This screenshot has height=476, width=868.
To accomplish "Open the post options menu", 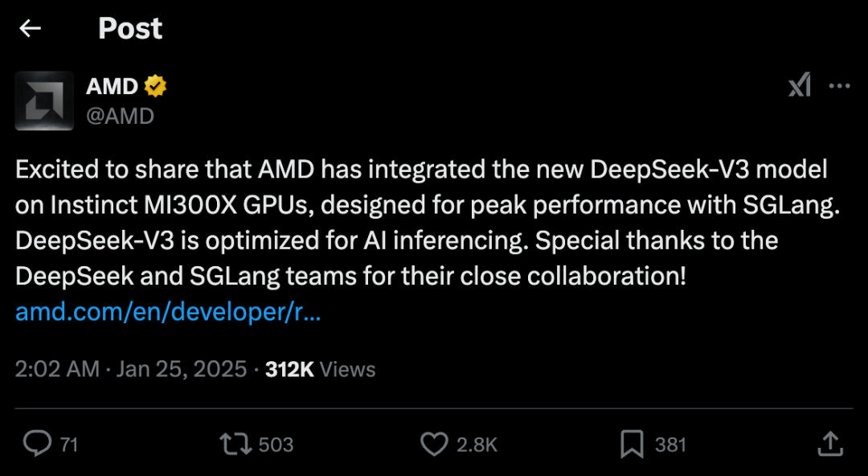I will [841, 86].
